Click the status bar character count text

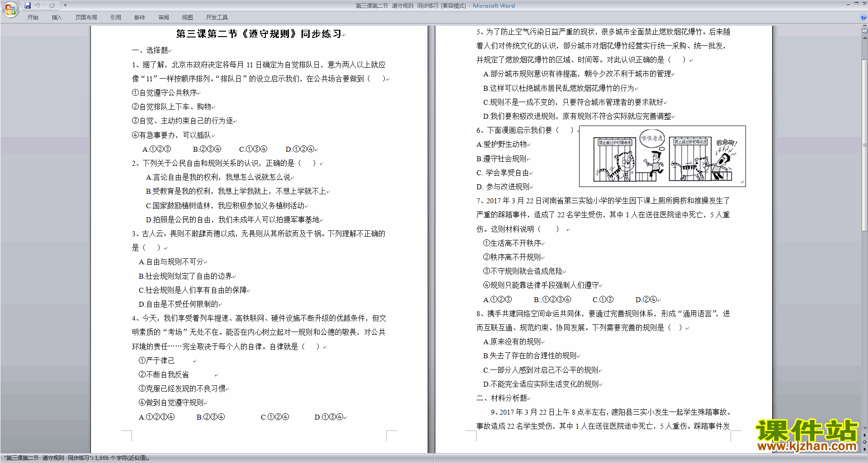(77, 458)
